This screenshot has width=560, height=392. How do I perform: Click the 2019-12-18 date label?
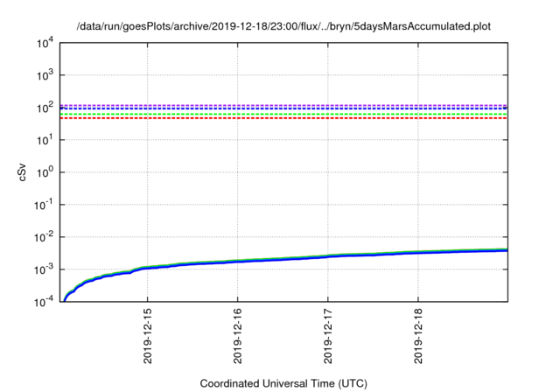[418, 336]
